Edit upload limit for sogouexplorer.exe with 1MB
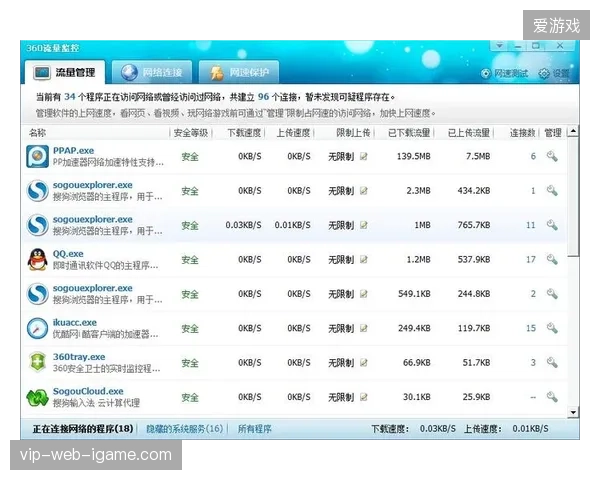The width and height of the screenshot is (600, 480). point(364,225)
